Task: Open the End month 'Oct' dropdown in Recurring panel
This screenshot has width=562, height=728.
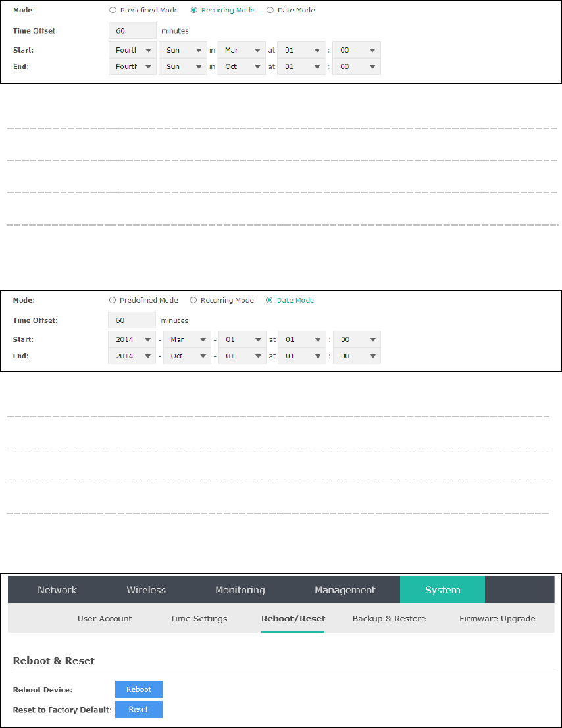Action: (x=242, y=67)
